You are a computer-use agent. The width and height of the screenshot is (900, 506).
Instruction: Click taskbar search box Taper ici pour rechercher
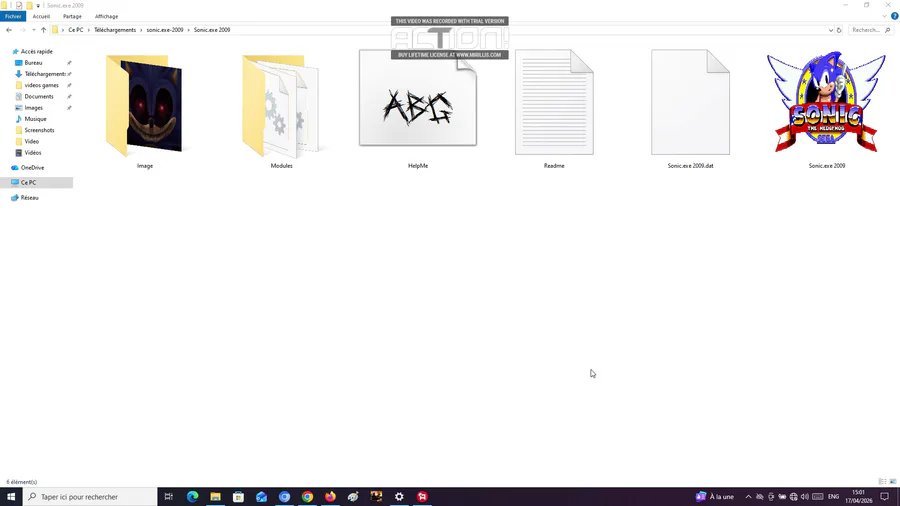tap(90, 497)
